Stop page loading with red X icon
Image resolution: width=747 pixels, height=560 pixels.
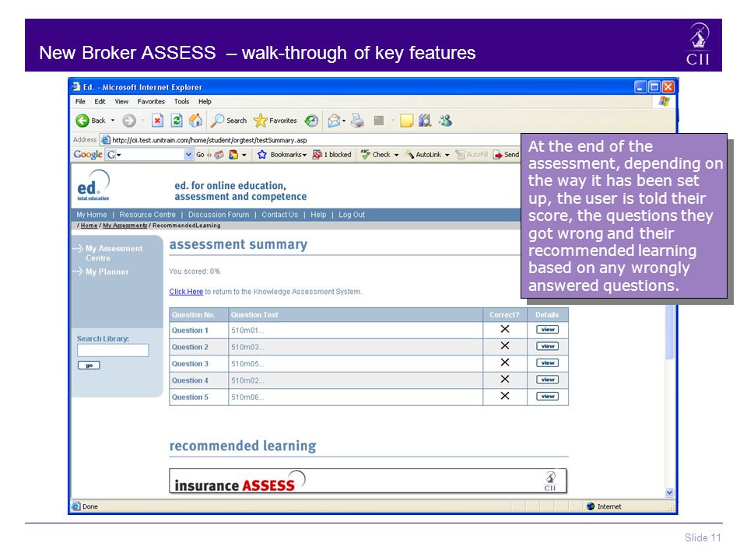click(x=157, y=121)
